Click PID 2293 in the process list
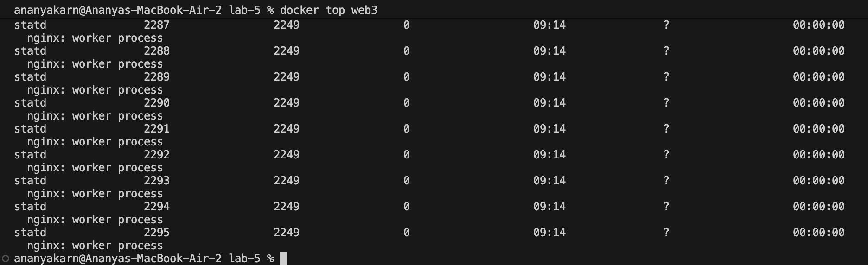This screenshot has height=265, width=868. pyautogui.click(x=156, y=181)
